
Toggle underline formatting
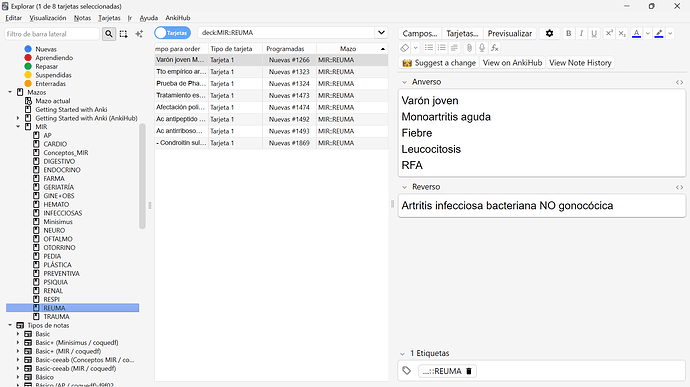[594, 33]
